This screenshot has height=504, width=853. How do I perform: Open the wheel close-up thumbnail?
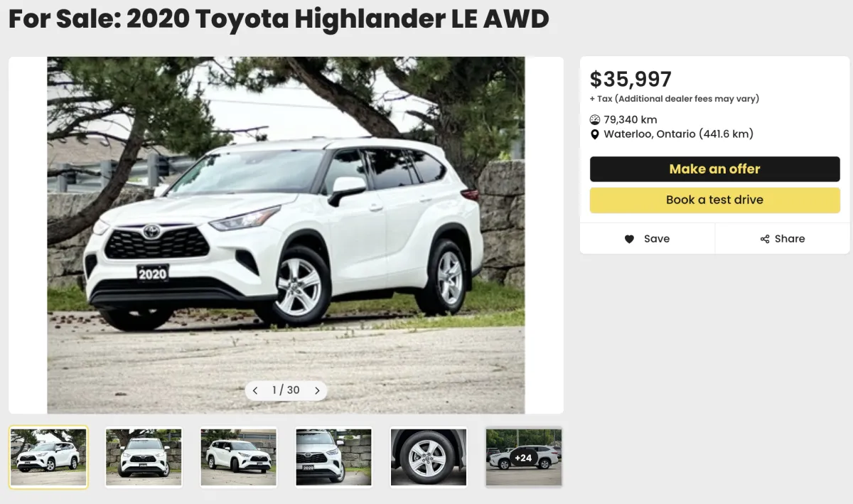tap(429, 457)
